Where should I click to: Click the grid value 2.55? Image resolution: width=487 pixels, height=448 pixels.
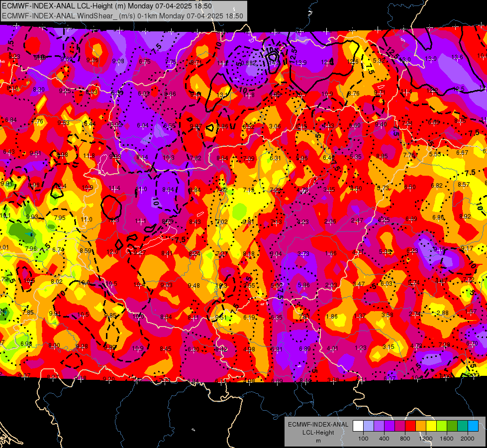click(249, 286)
